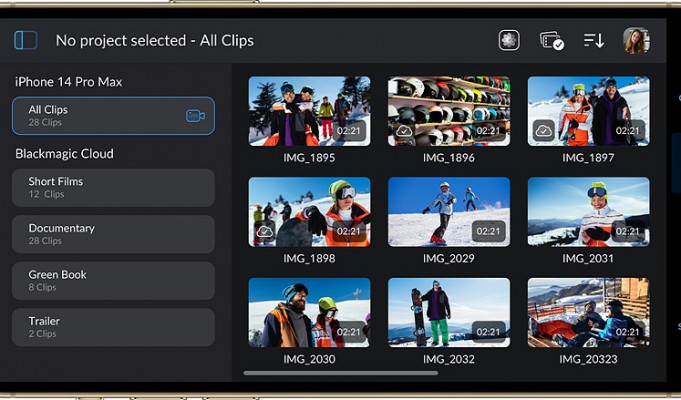Click cloud status icon on IMG_1897

coord(543,131)
